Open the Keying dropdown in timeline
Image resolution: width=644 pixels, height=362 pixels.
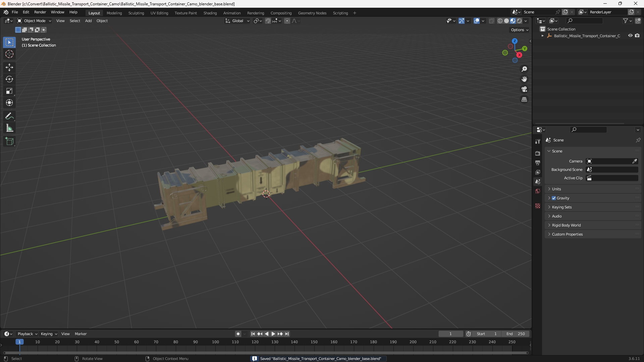(49, 334)
